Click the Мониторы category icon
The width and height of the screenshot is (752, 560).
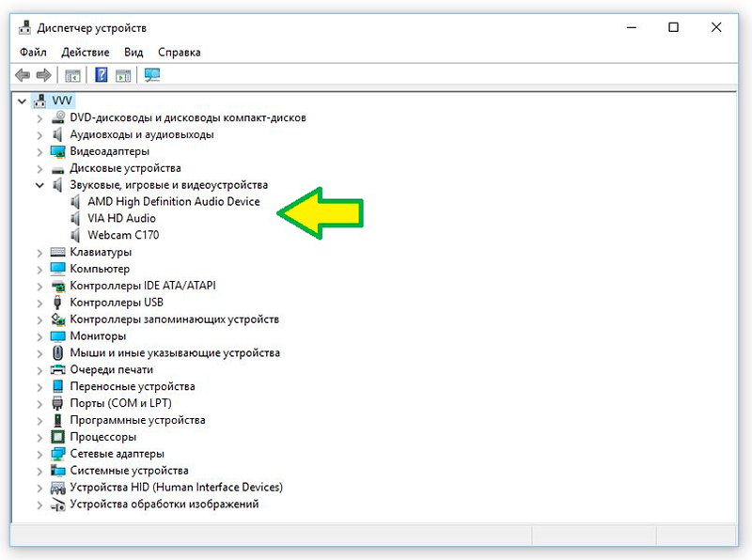[58, 335]
